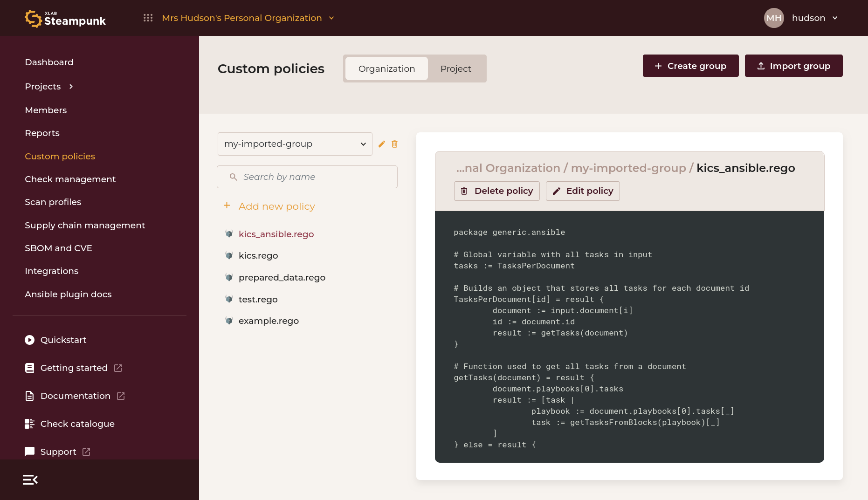This screenshot has width=868, height=500.
Task: Switch to Project tab
Action: [x=455, y=69]
